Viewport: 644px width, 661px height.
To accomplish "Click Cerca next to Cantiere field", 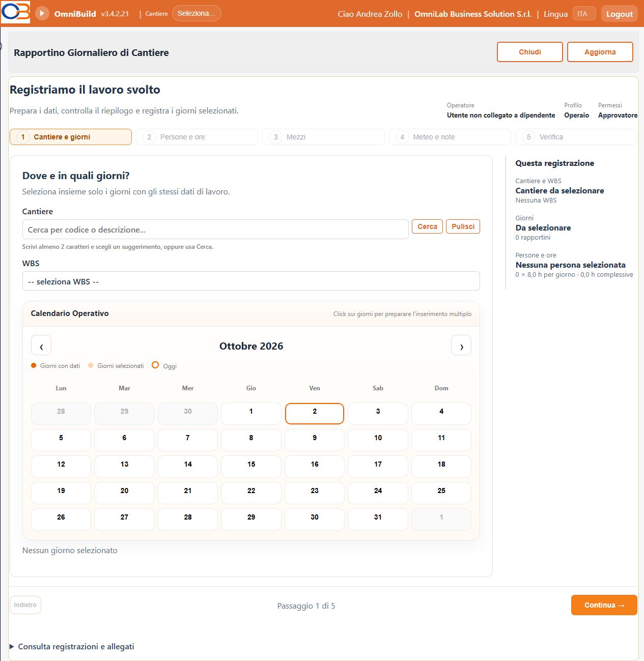I will coord(427,226).
